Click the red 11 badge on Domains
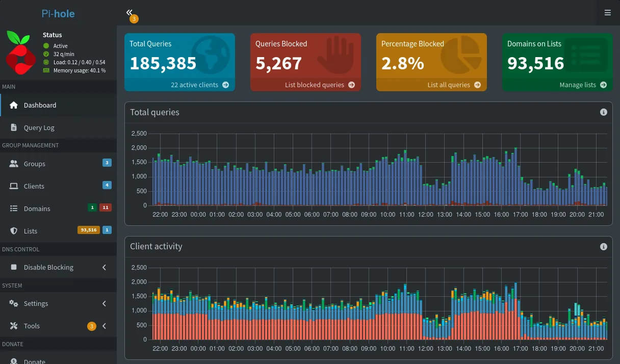Image resolution: width=620 pixels, height=364 pixels. 106,207
